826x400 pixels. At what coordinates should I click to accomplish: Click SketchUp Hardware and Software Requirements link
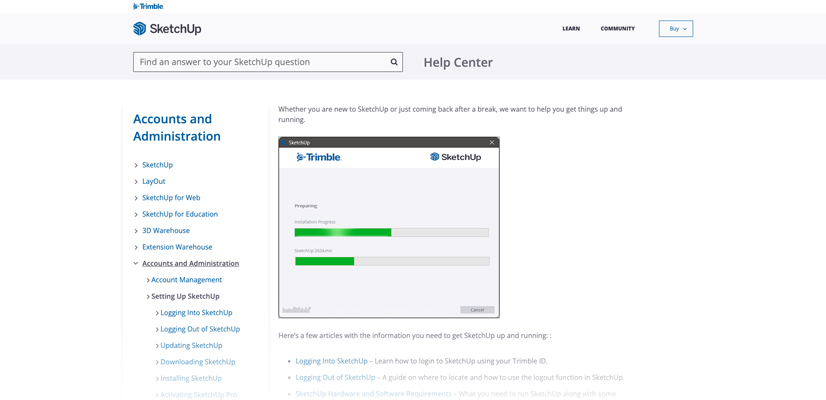point(373,394)
